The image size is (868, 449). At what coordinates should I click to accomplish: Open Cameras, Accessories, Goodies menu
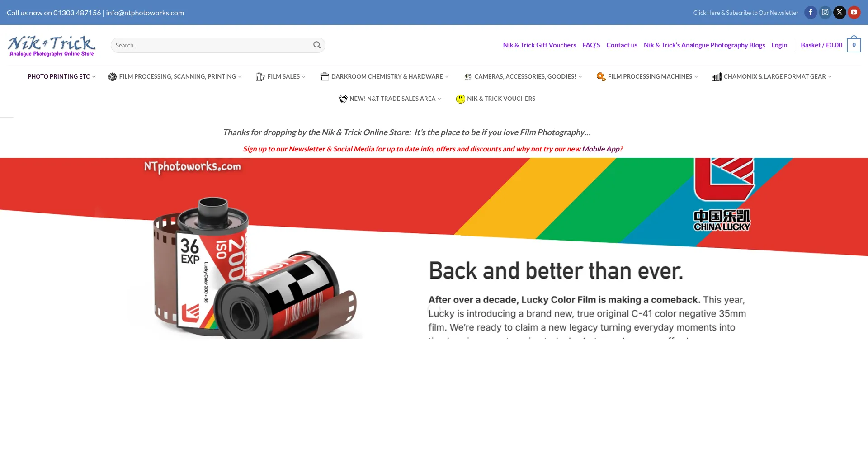(x=524, y=77)
